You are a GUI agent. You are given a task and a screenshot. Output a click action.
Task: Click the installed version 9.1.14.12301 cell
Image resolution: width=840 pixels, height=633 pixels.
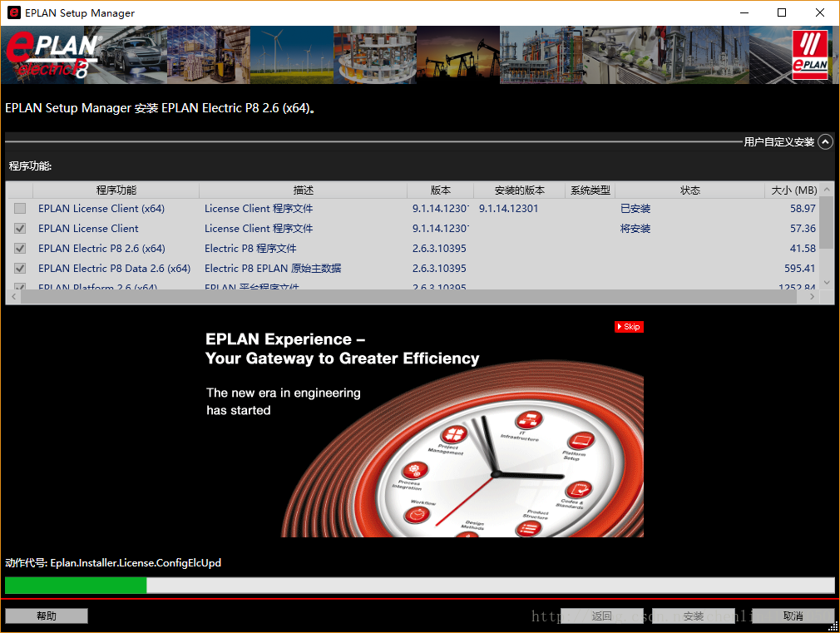point(508,209)
